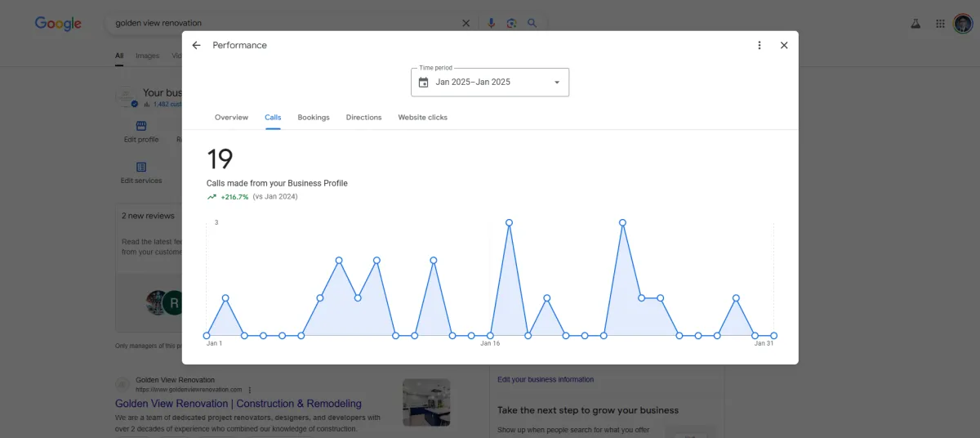Click the Google logo
Image resolution: width=980 pixels, height=438 pixels.
pos(58,24)
